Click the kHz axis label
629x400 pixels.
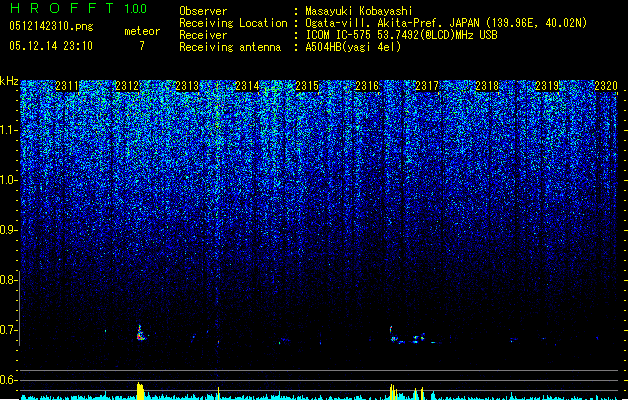(x=9, y=81)
